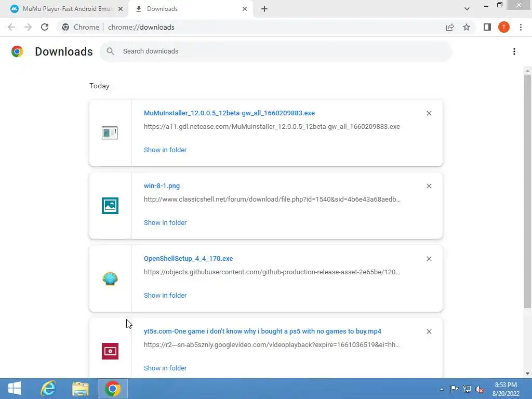Screen dimensions: 532x399
Task: Remove MuMuInstaller download from list
Action: pos(429,113)
